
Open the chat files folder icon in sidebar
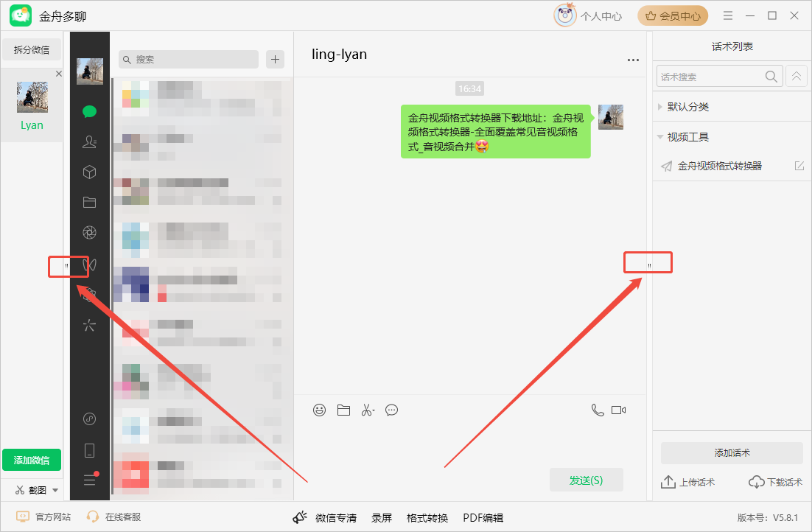click(90, 202)
